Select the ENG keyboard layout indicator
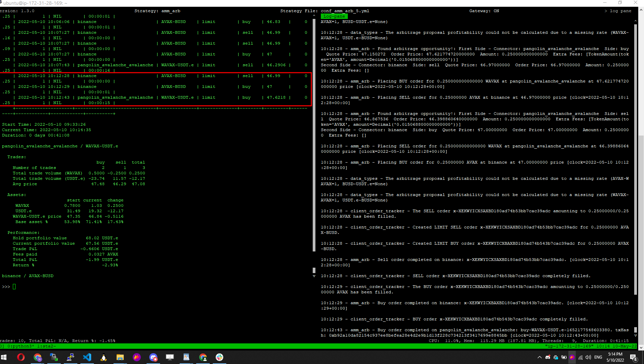Screen dimensions: 644x364 coord(598,357)
